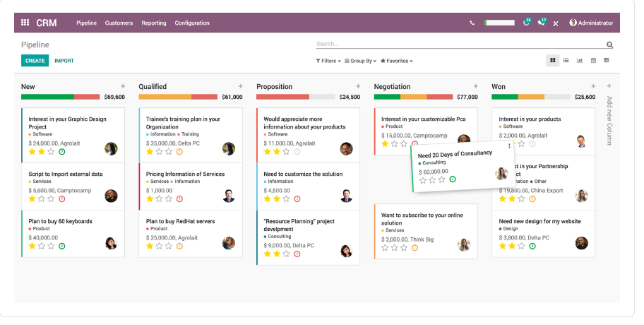
Task: Click Add new Column vertical label
Action: pyautogui.click(x=609, y=120)
